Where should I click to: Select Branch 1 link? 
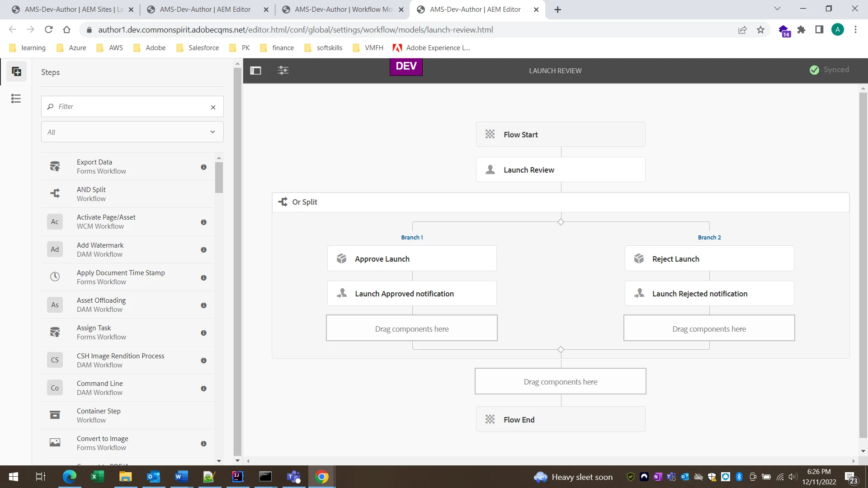(x=412, y=238)
